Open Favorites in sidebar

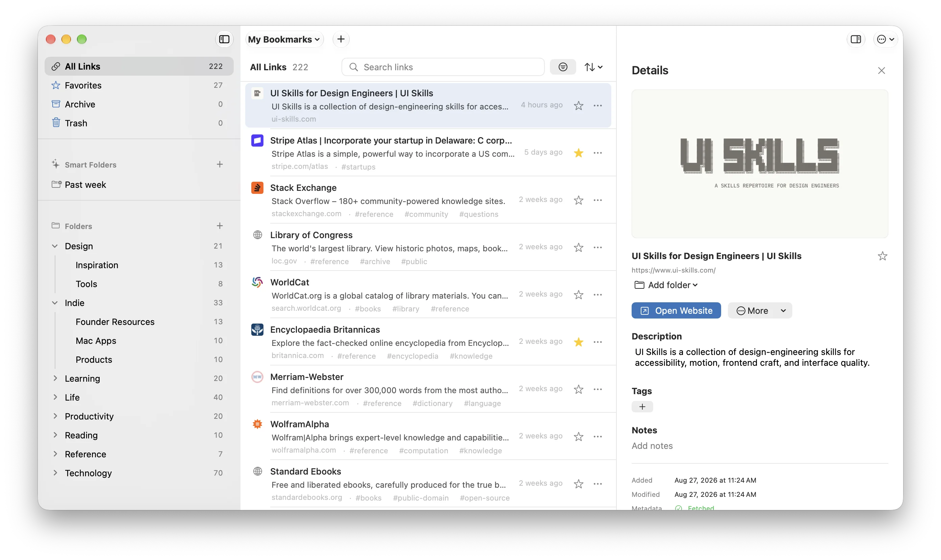point(139,85)
